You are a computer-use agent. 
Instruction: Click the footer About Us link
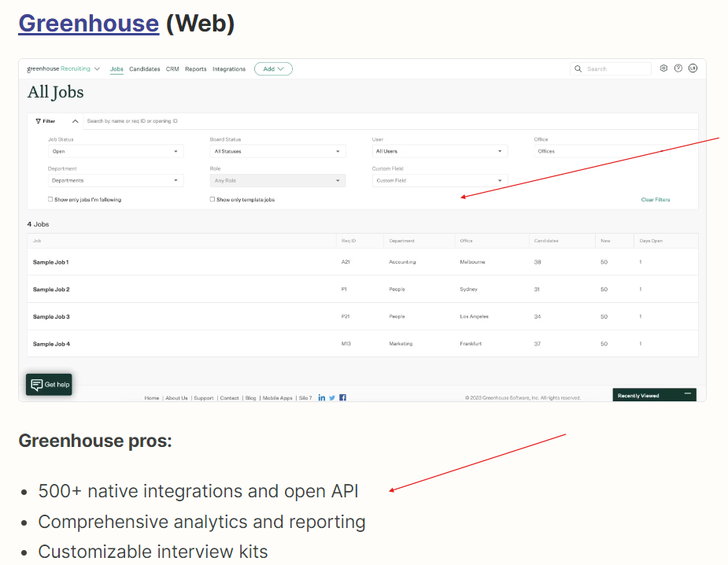click(x=176, y=398)
